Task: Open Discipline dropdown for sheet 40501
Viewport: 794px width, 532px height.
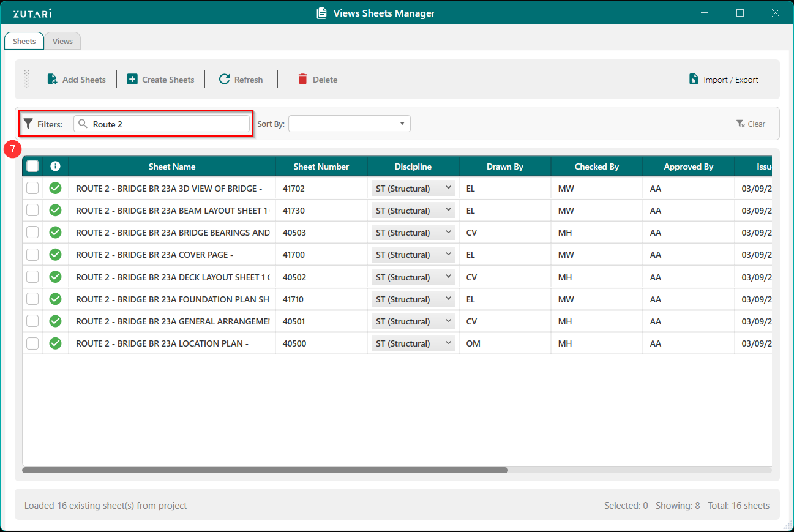Action: tap(413, 321)
